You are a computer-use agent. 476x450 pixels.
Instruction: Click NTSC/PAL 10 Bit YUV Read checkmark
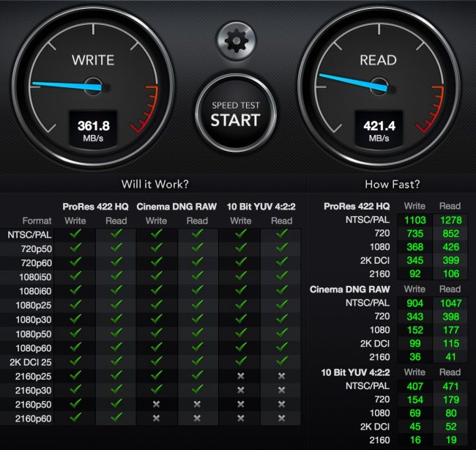282,233
